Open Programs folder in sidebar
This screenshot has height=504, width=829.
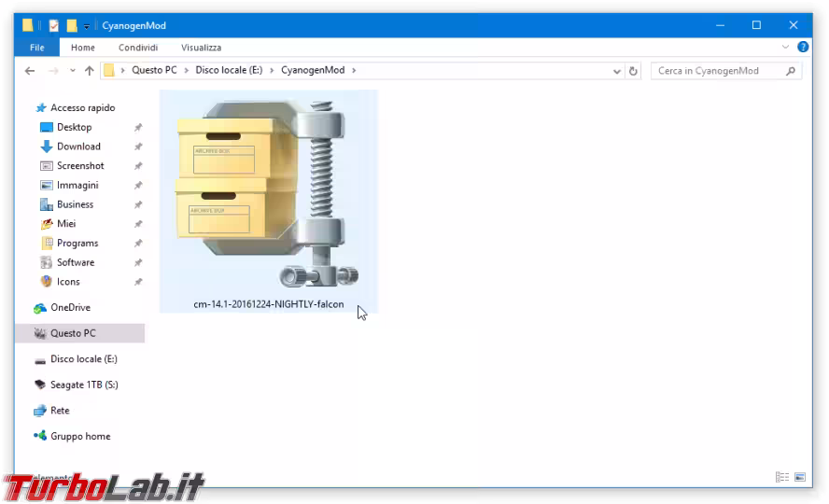click(x=77, y=243)
